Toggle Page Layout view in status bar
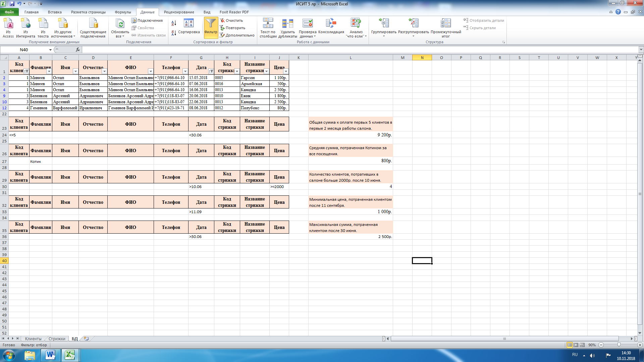 tap(576, 345)
